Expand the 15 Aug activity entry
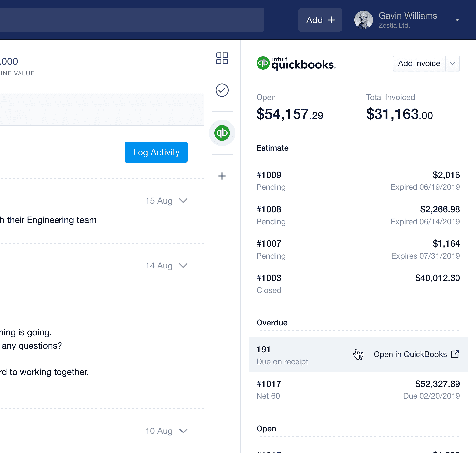 point(183,201)
